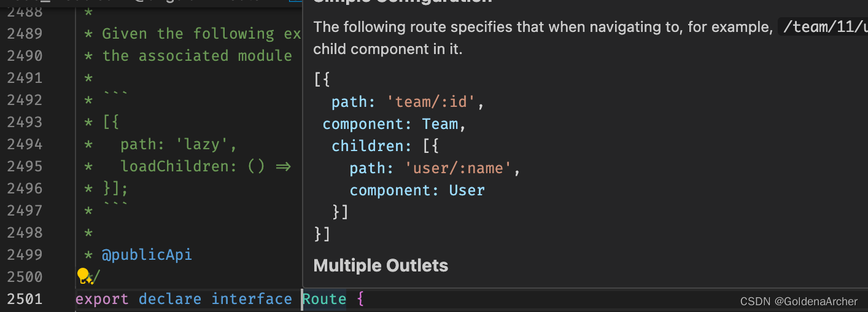Click the 'export' keyword
This screenshot has height=312, width=868.
[102, 299]
